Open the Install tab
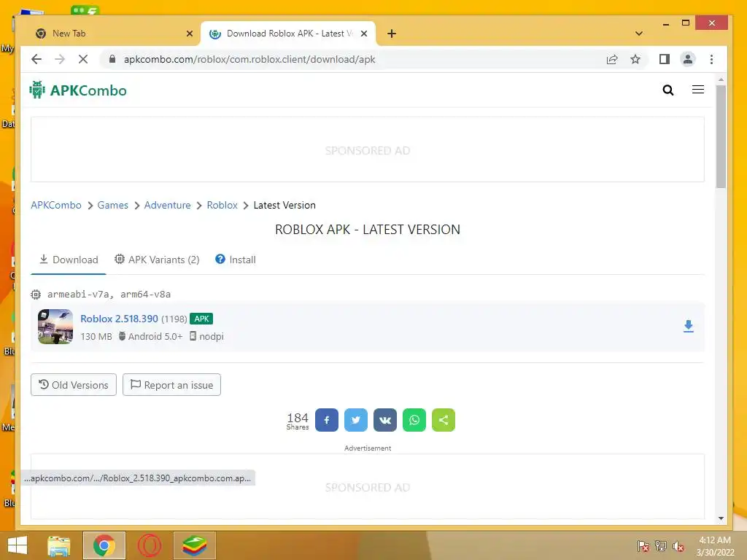 tap(236, 260)
